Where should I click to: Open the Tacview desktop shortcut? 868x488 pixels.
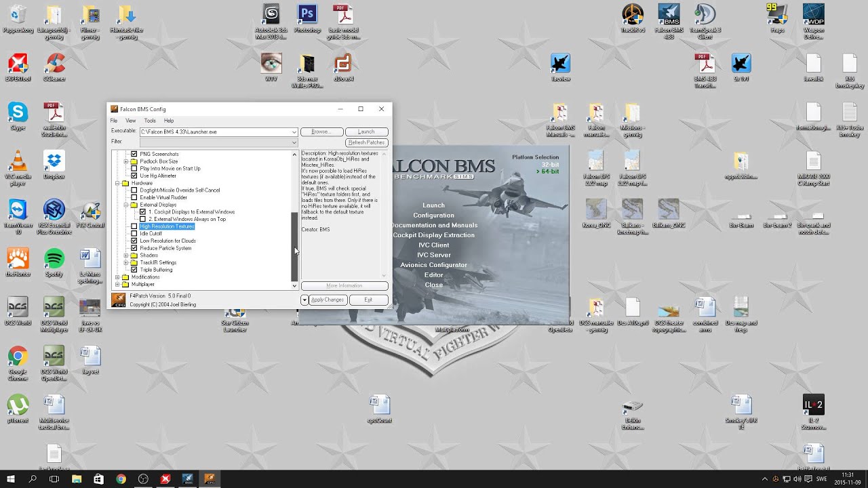click(560, 68)
